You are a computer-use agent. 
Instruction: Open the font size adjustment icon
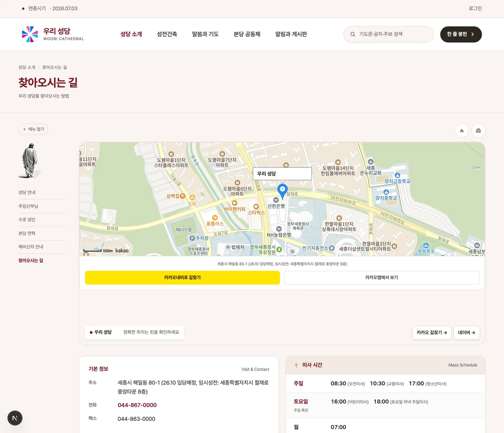click(x=462, y=131)
